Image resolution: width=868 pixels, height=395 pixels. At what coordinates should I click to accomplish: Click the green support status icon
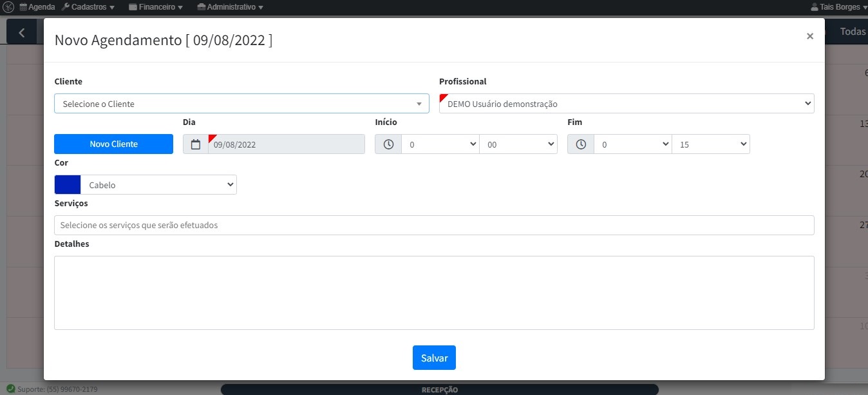pyautogui.click(x=10, y=389)
